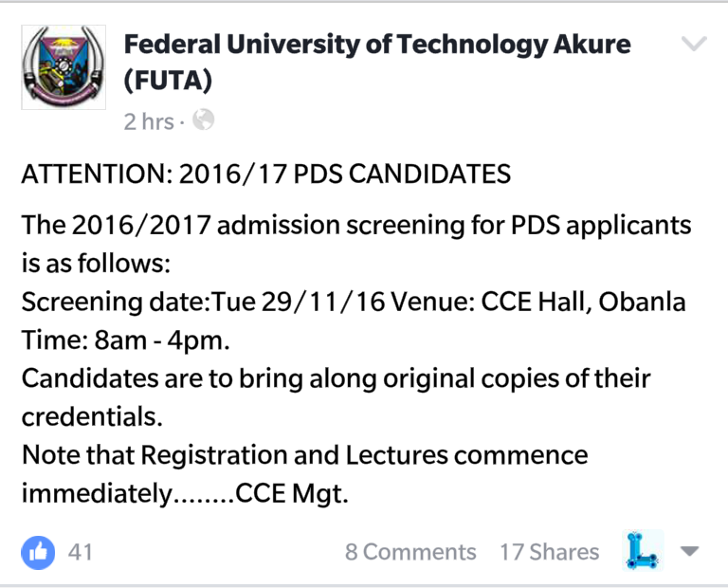
Task: Click the Screening date Tue 29/11/16 text
Action: (x=203, y=302)
